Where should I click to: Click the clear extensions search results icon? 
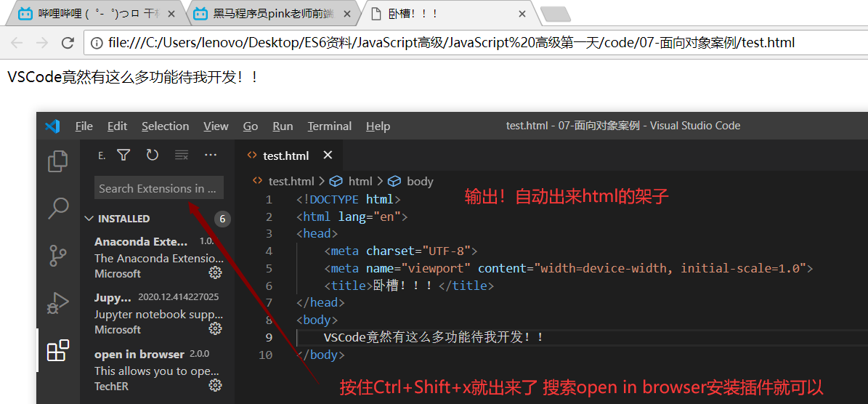click(182, 155)
